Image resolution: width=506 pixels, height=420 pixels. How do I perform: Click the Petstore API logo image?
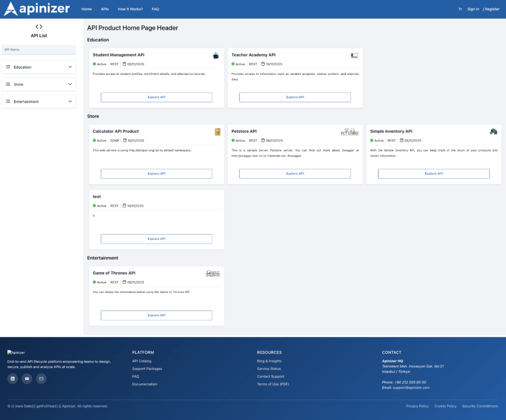click(x=349, y=131)
